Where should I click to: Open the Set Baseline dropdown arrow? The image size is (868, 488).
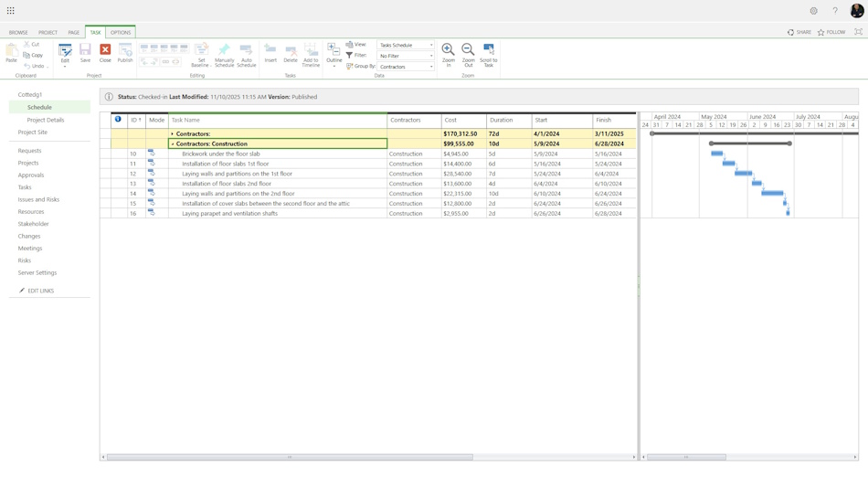pos(211,66)
